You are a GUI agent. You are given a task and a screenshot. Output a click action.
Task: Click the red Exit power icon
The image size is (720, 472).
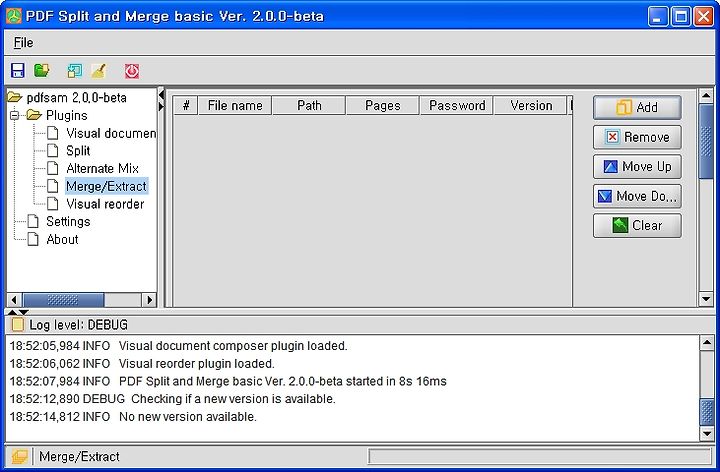click(x=132, y=71)
